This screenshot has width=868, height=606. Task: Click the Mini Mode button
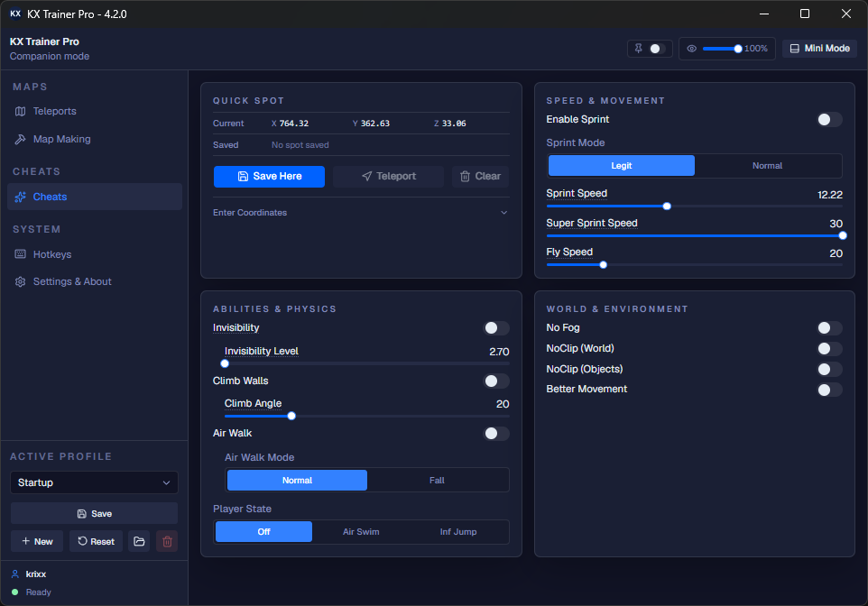[x=820, y=49]
